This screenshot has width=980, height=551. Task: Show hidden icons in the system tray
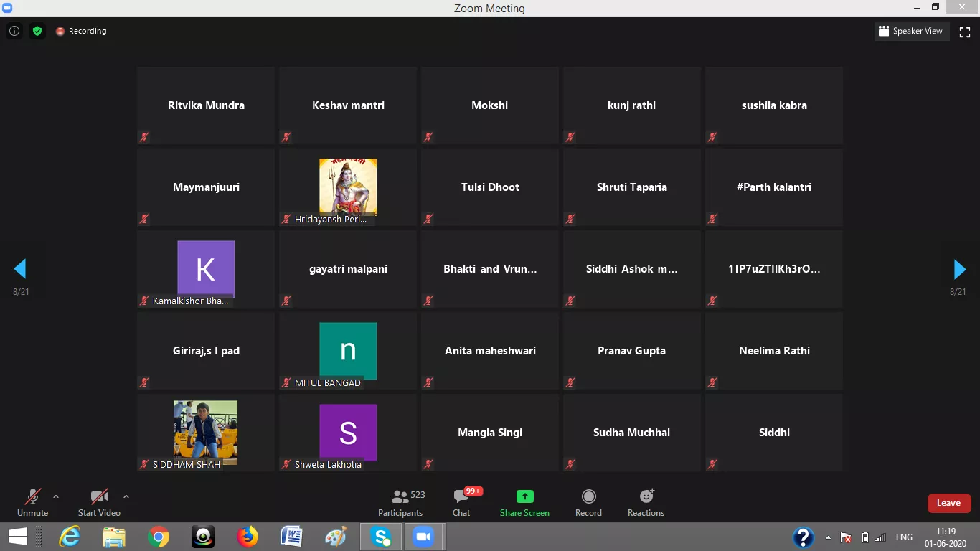coord(829,537)
